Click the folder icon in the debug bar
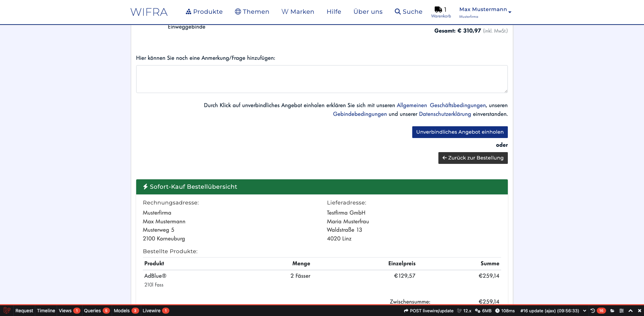The height and width of the screenshot is (316, 644). 612,311
